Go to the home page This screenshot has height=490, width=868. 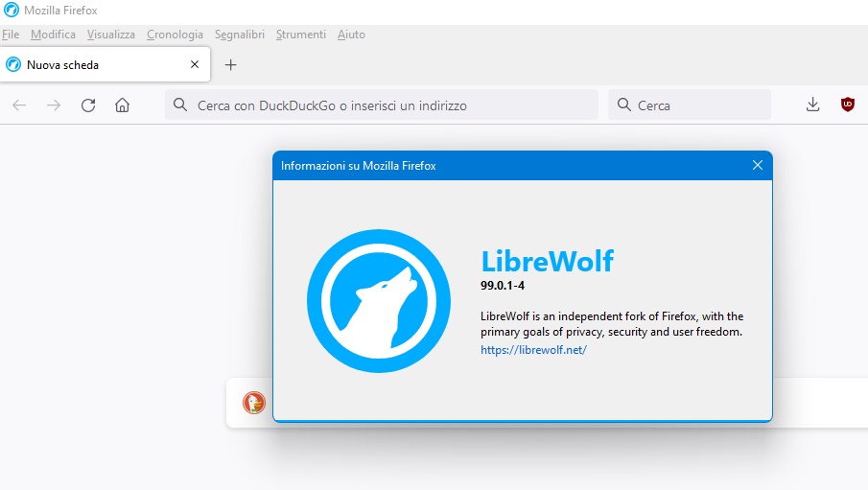tap(123, 105)
